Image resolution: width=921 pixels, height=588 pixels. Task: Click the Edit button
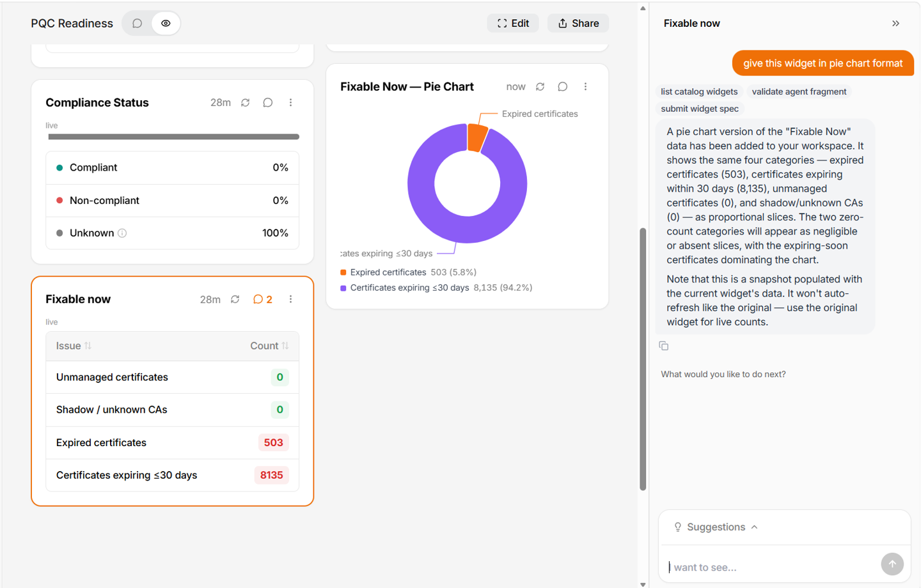pyautogui.click(x=513, y=23)
